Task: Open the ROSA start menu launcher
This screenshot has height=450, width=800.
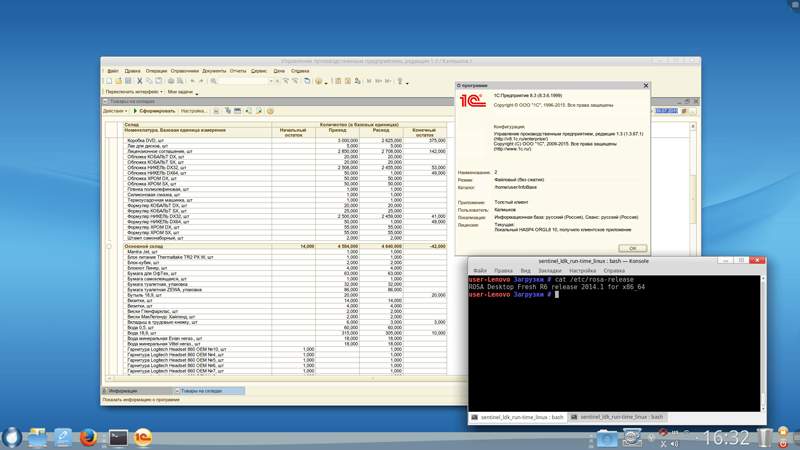Action: tap(12, 437)
